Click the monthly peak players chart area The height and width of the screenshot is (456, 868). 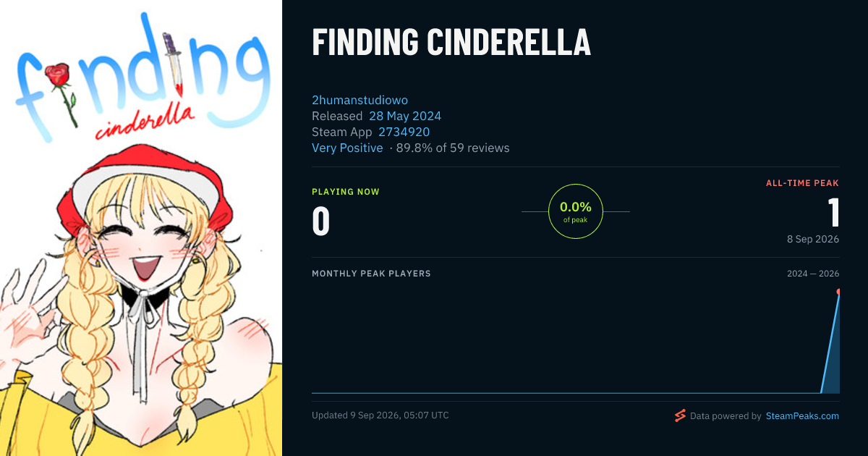tap(576, 340)
